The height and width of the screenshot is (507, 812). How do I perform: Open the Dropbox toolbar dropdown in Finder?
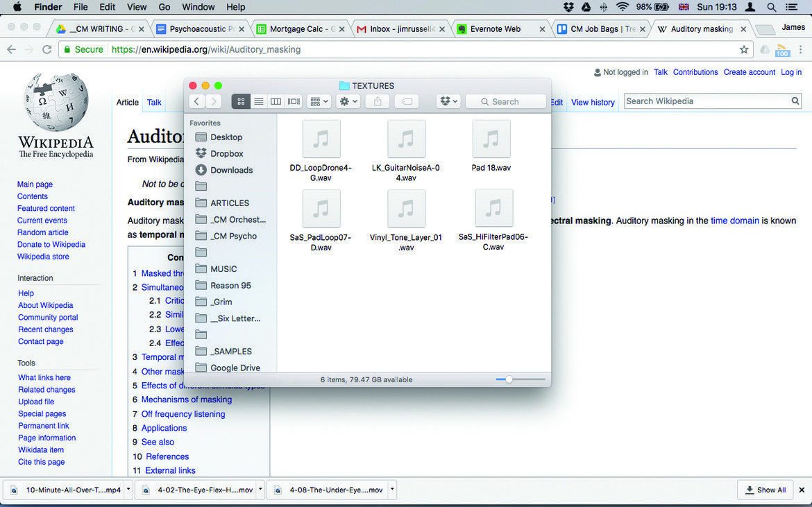pyautogui.click(x=448, y=101)
